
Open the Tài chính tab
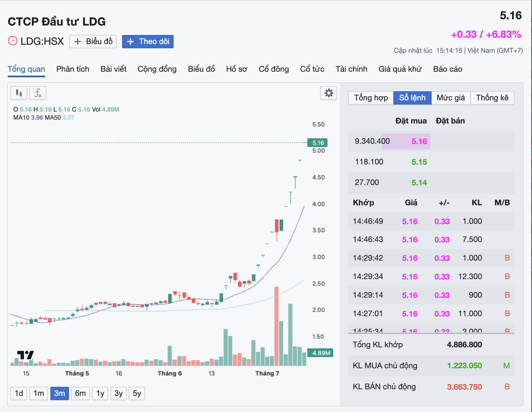point(351,69)
